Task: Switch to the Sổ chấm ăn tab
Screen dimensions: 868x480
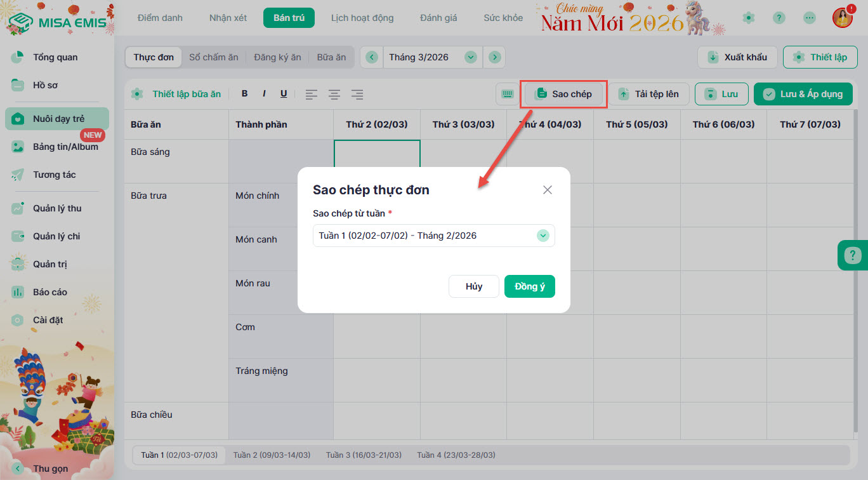Action: point(214,57)
